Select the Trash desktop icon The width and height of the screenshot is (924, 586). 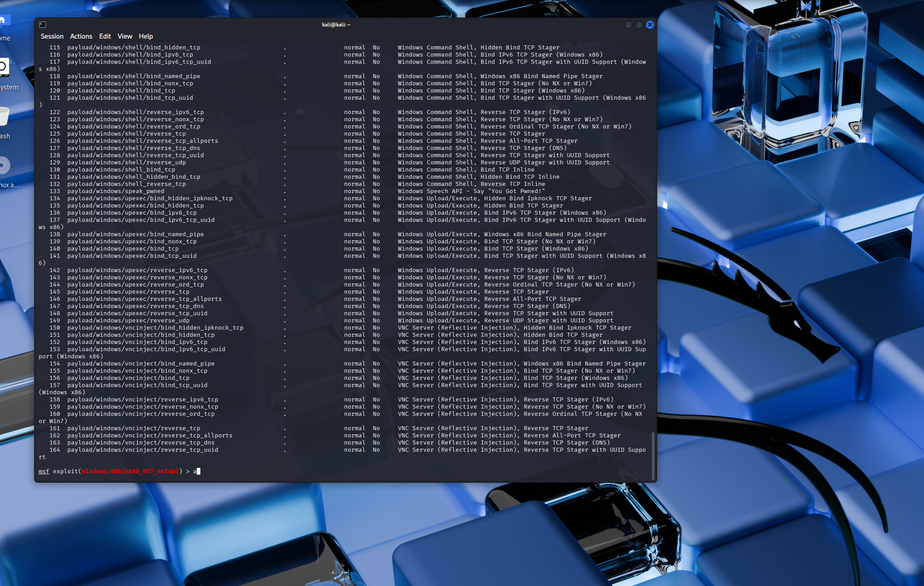pos(4,116)
